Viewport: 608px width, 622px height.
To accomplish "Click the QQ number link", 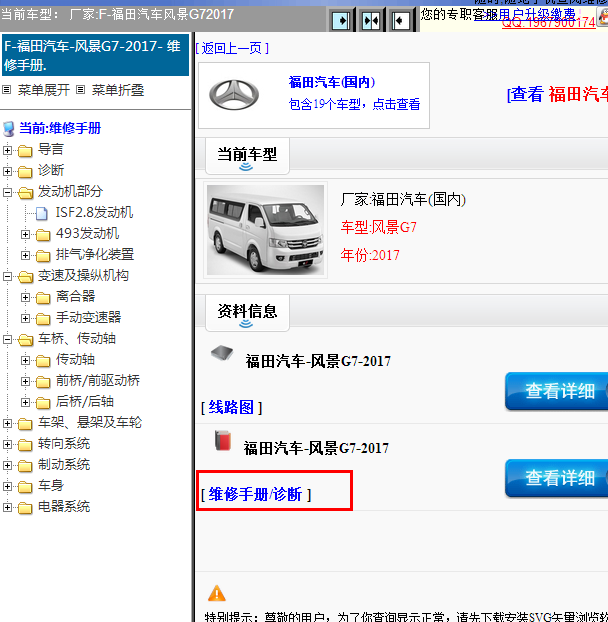I will 549,23.
